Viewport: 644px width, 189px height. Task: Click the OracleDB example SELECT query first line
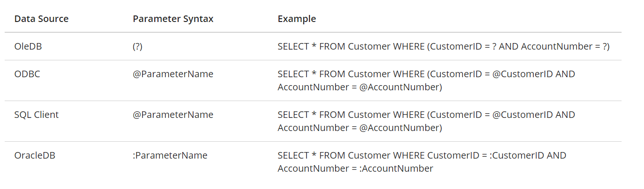tap(422, 155)
